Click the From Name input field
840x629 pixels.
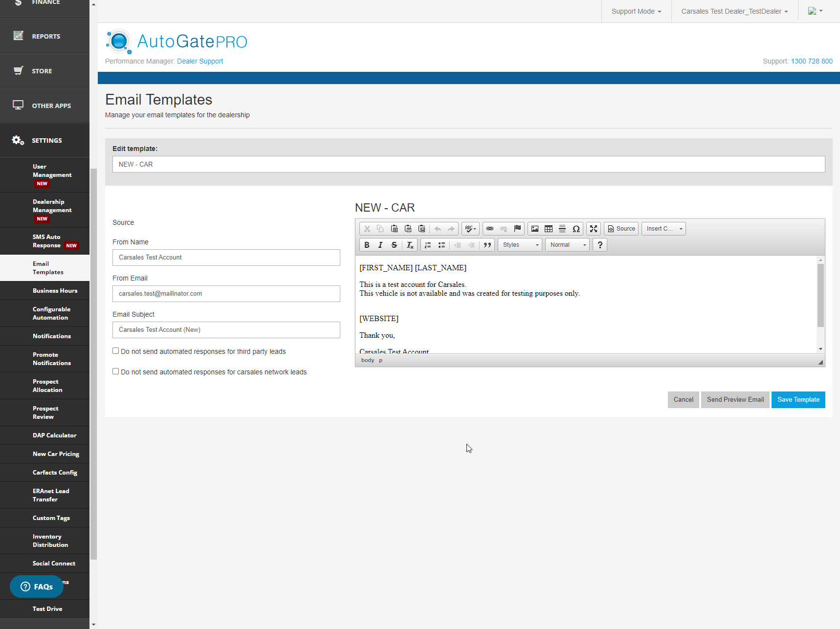pos(226,258)
